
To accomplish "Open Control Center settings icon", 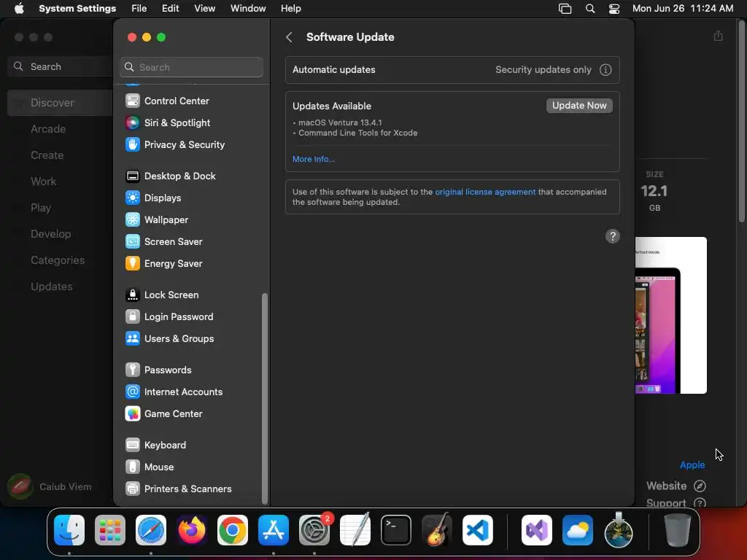I will coord(133,101).
